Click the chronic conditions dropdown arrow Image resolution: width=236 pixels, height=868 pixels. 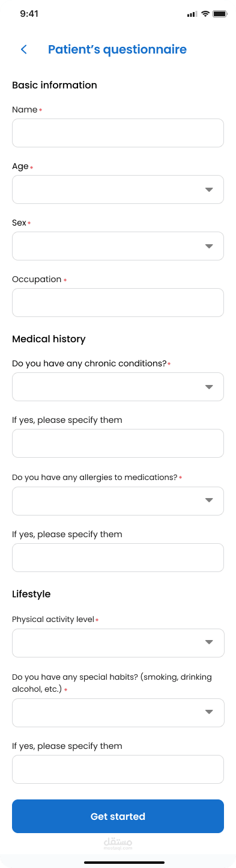tap(209, 387)
